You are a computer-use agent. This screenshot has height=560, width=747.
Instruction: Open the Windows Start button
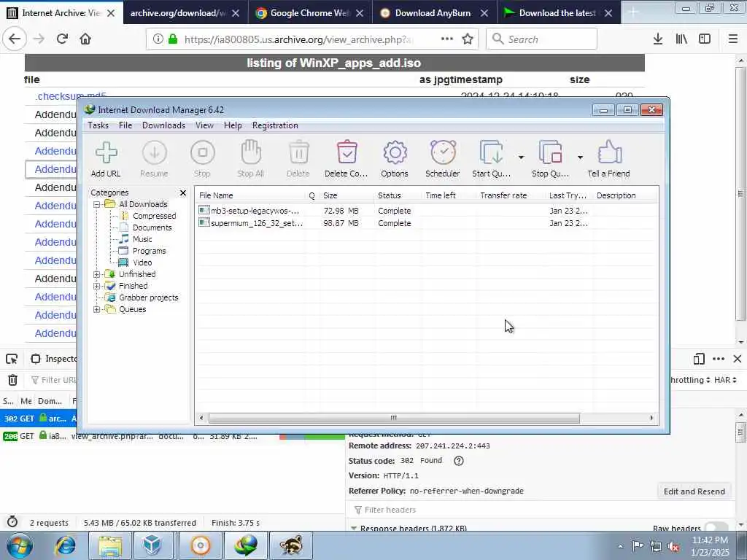pos(19,545)
